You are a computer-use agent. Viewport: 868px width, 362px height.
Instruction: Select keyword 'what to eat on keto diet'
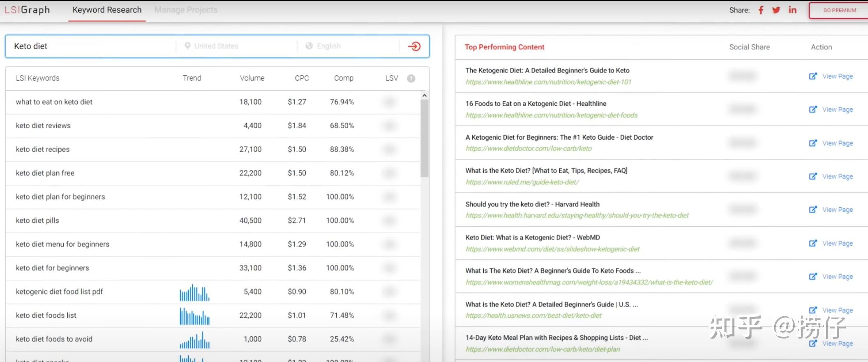tap(54, 102)
